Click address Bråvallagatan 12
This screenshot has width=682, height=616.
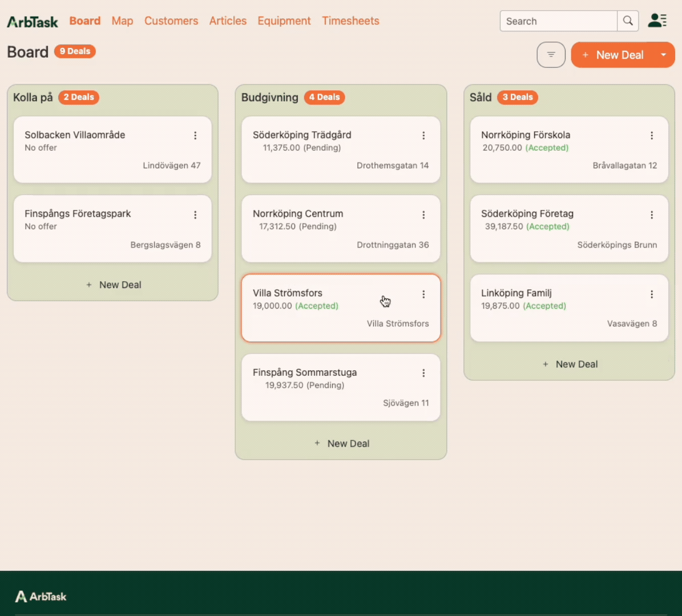pyautogui.click(x=625, y=165)
